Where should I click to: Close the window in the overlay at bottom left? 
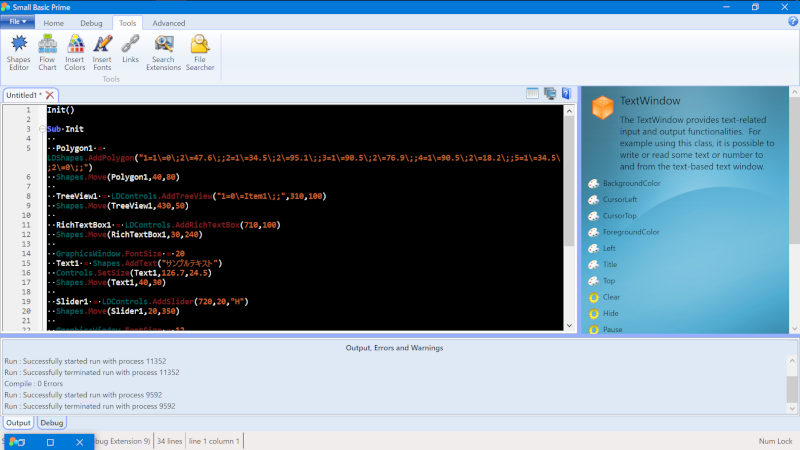pos(80,442)
